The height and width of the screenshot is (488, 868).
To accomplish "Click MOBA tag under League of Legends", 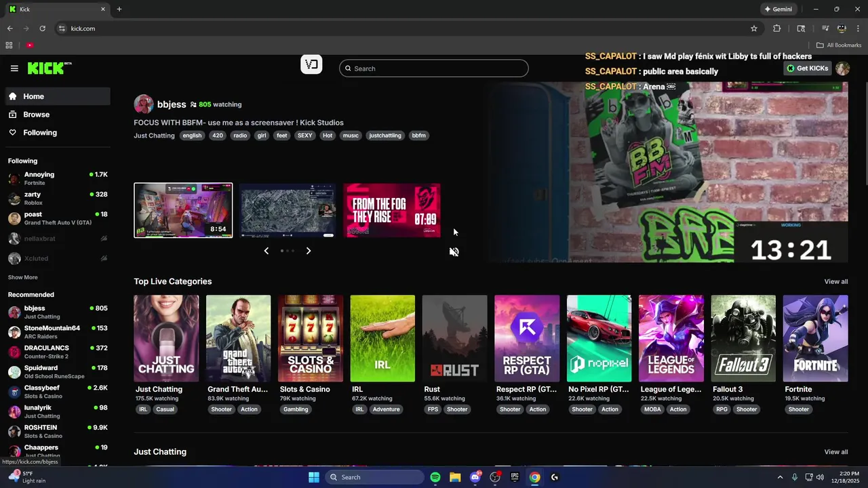I will tap(652, 409).
